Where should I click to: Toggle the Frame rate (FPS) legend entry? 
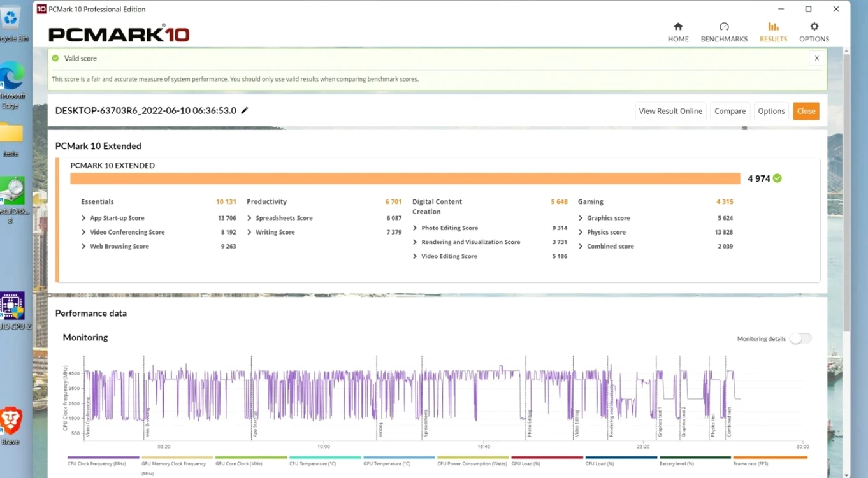(x=770, y=462)
